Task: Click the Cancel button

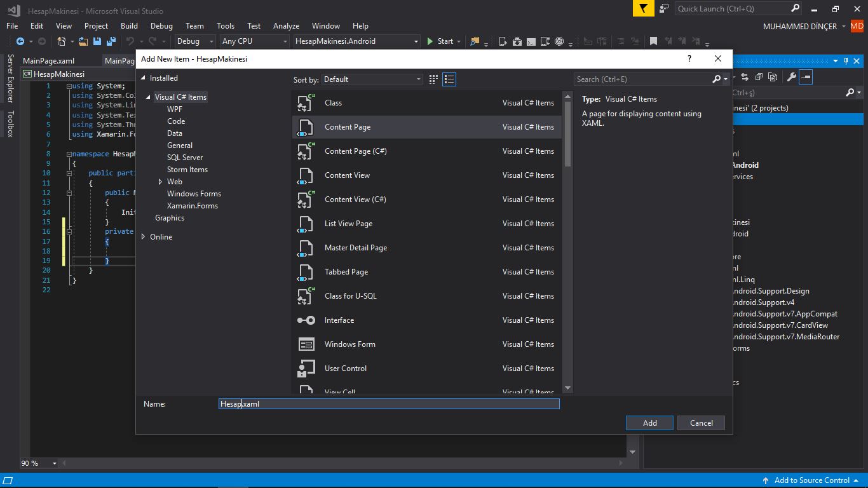Action: pos(701,423)
